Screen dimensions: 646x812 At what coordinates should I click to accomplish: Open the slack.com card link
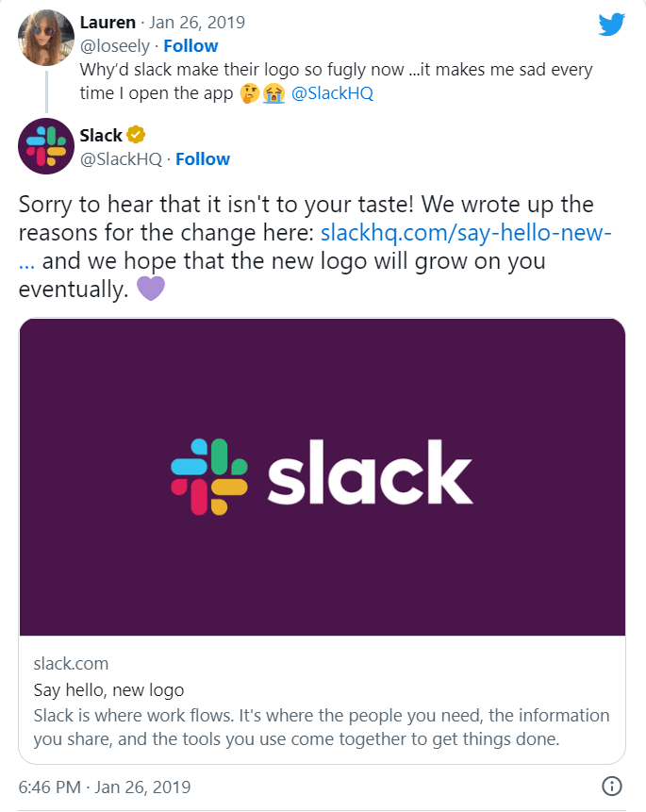(x=74, y=663)
